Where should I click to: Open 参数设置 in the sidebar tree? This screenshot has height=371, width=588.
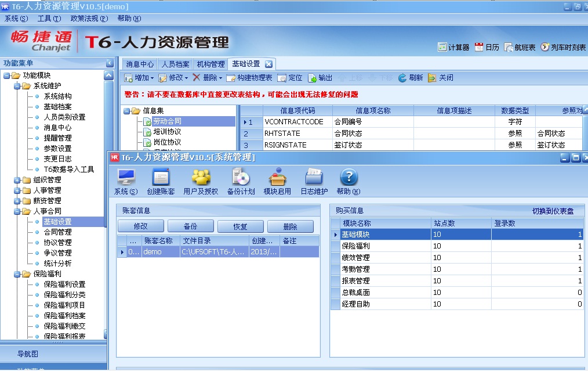58,149
